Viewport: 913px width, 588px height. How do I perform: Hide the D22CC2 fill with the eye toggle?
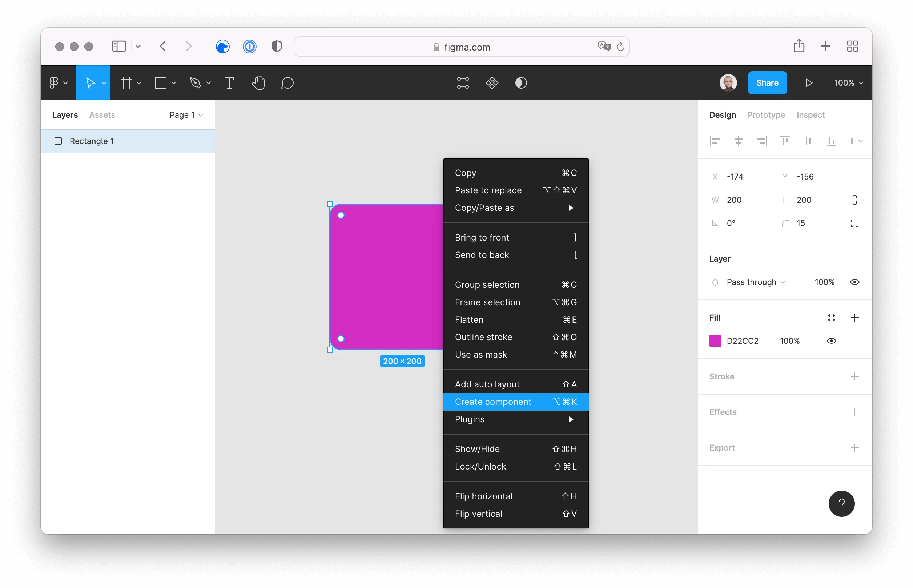832,341
